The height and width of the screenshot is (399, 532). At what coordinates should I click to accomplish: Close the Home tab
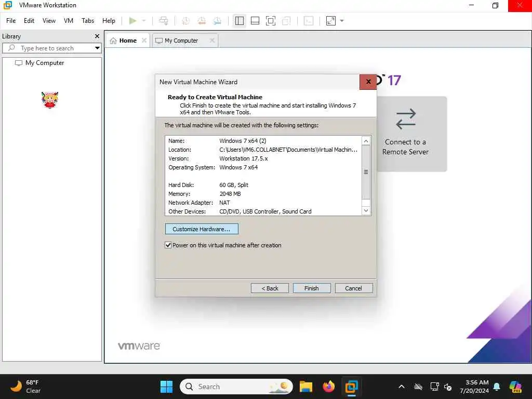click(x=144, y=41)
